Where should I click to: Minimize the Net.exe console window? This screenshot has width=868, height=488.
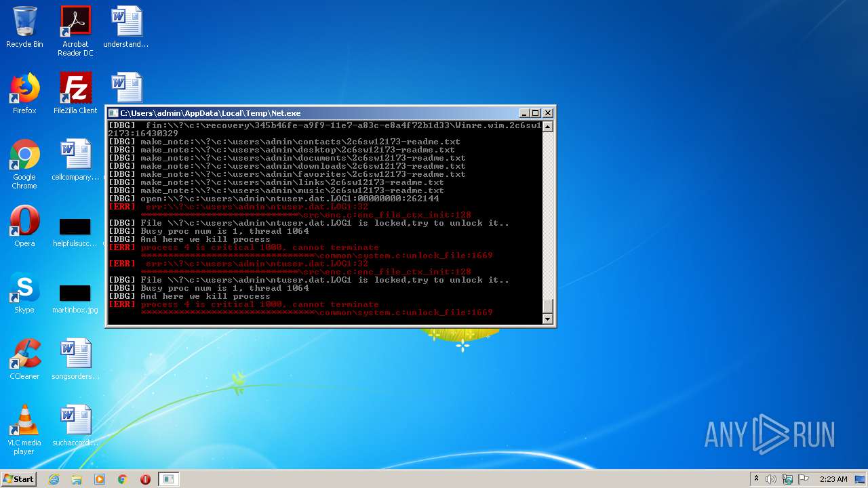(524, 113)
